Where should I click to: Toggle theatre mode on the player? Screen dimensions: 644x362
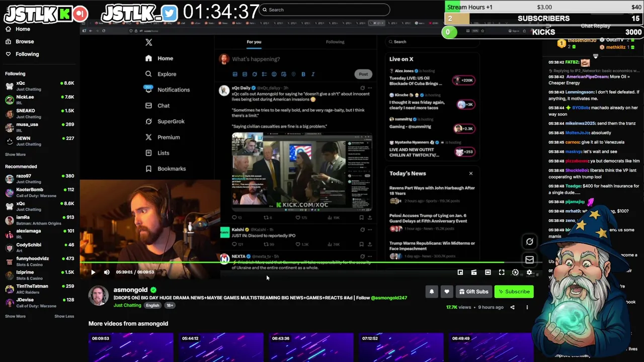pos(488,273)
